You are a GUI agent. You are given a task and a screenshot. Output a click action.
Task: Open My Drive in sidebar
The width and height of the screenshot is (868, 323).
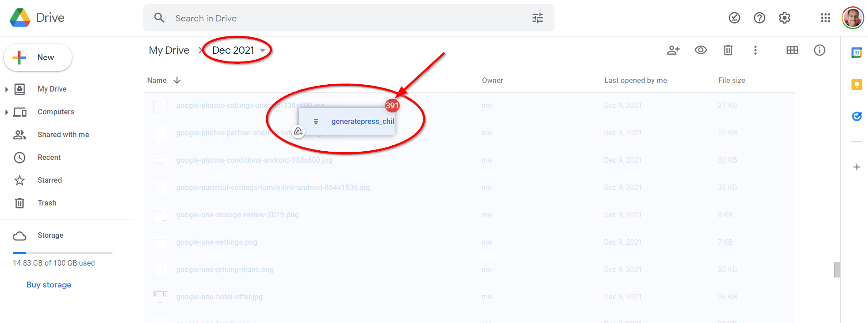tap(52, 89)
